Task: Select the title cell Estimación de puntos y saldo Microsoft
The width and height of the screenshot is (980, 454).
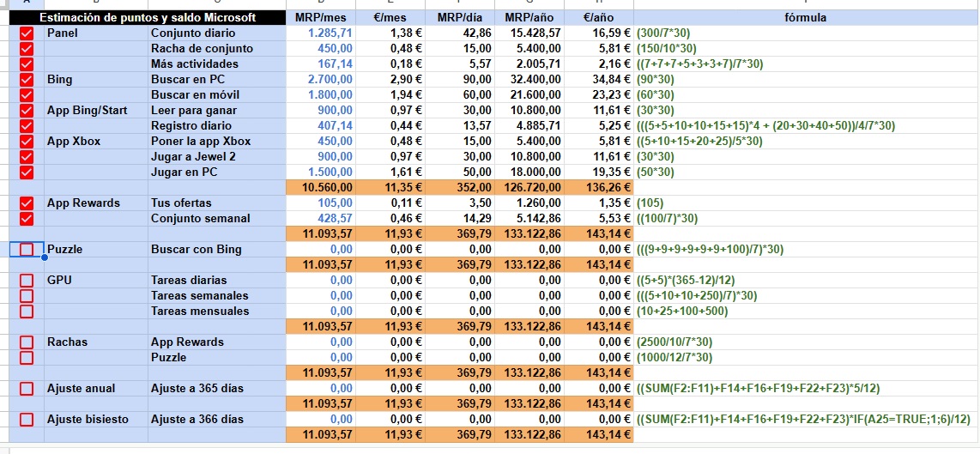Action: pyautogui.click(x=148, y=18)
